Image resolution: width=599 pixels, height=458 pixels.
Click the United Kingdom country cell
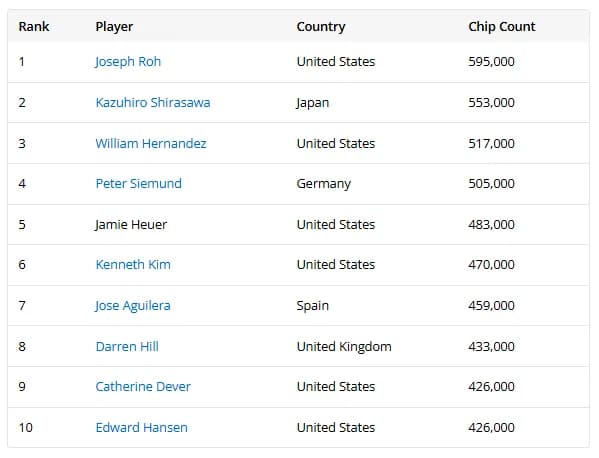click(344, 347)
